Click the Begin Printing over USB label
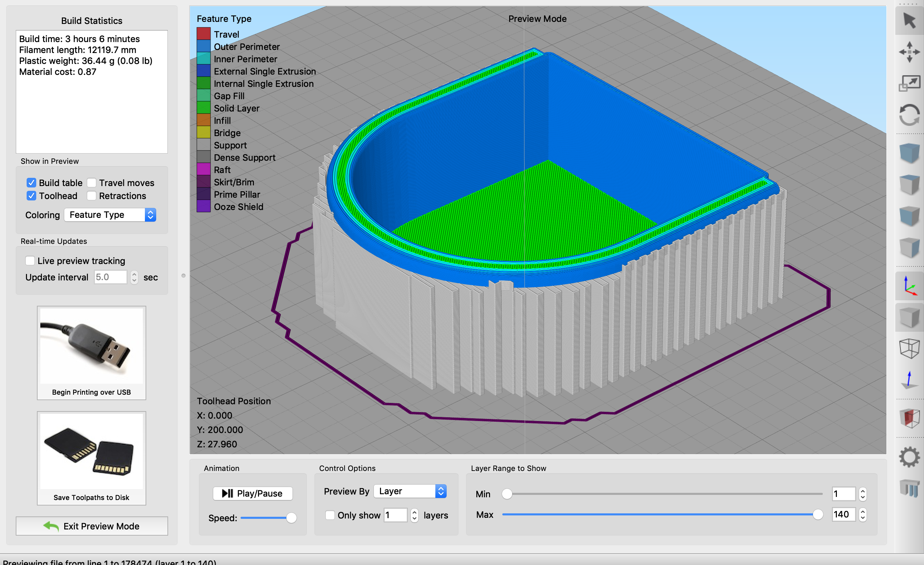924x565 pixels. coord(92,392)
